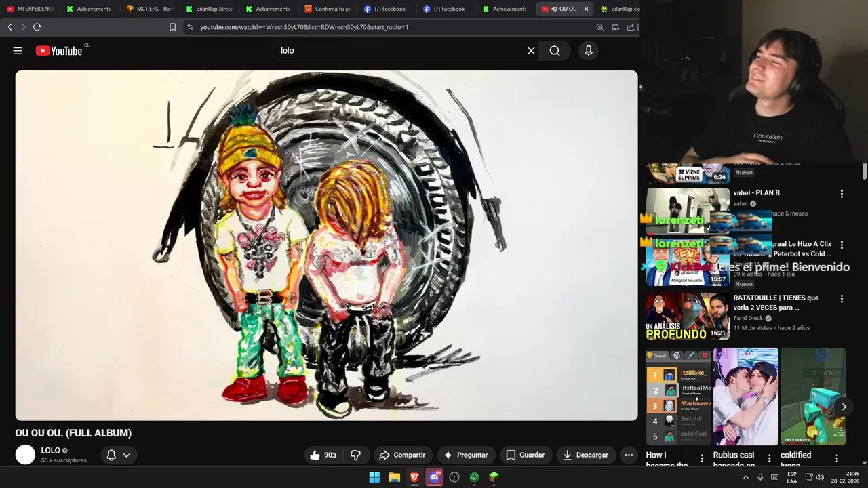
Task: Click the '55 k suscriptores' text
Action: pyautogui.click(x=64, y=460)
